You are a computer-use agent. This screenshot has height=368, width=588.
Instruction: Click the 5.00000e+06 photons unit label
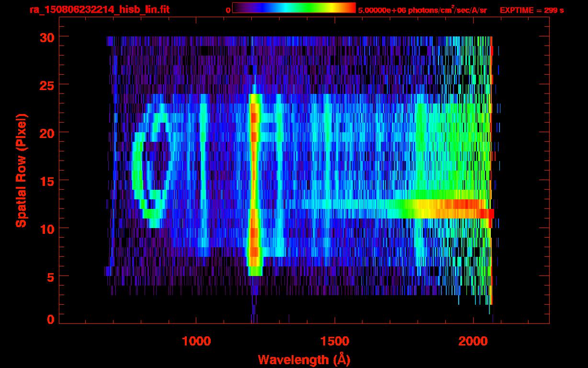coord(422,10)
